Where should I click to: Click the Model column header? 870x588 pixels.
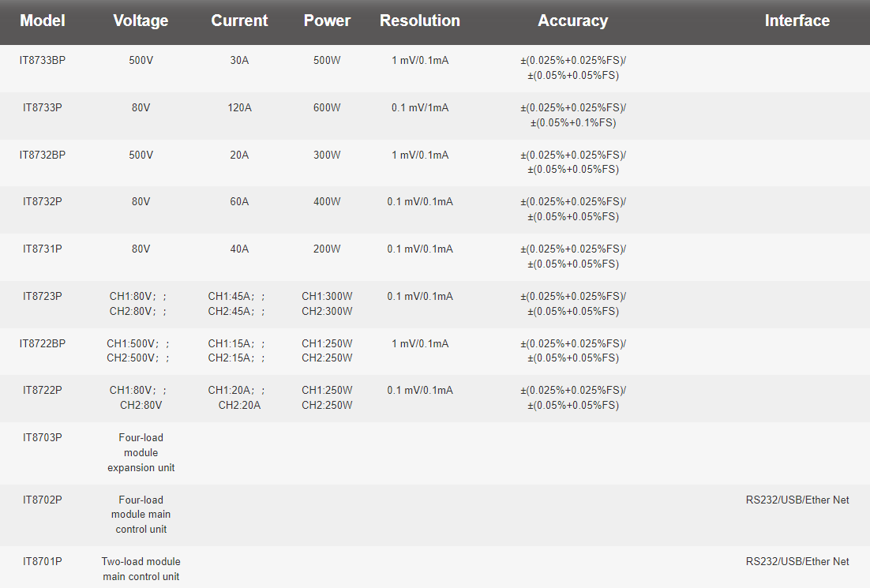(x=42, y=21)
